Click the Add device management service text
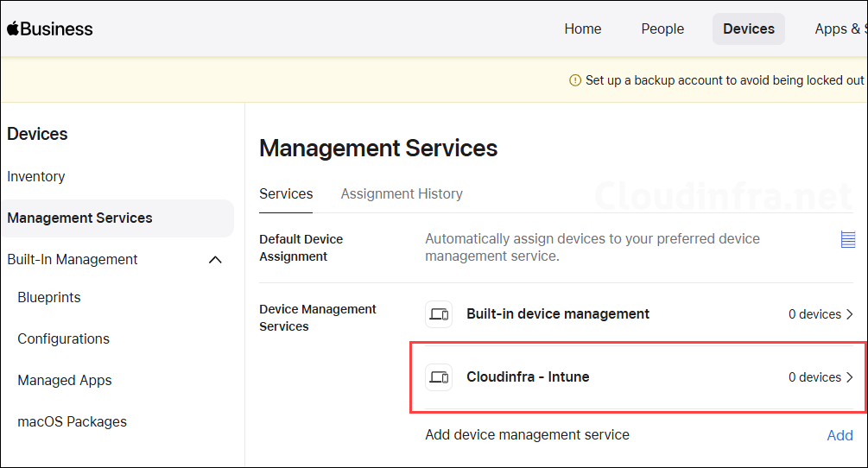This screenshot has width=868, height=468. 527,435
